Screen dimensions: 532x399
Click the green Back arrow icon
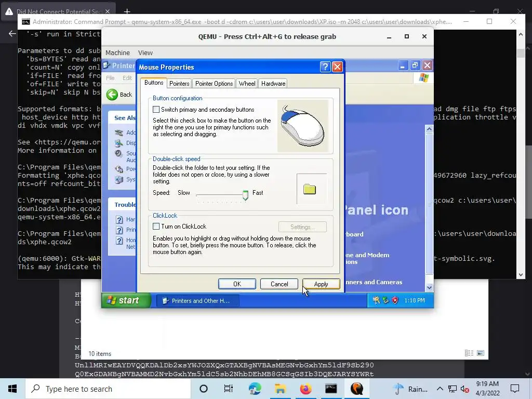pos(112,95)
